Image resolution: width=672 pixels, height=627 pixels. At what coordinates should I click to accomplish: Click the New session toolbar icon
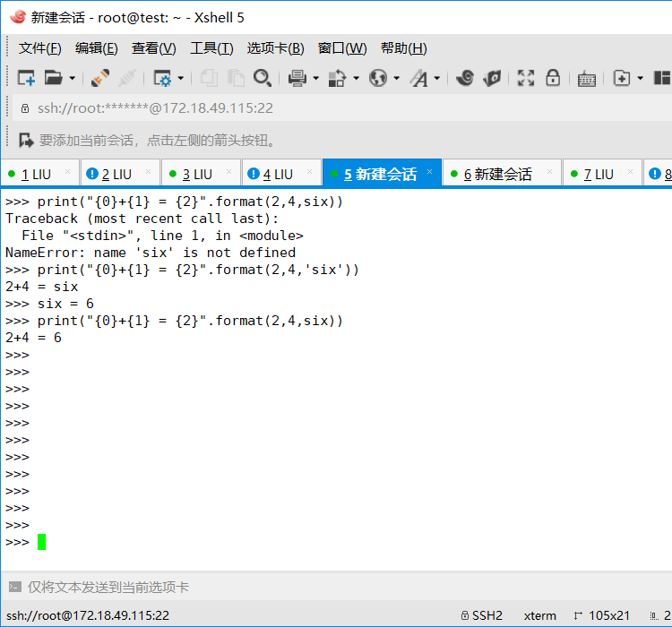point(26,78)
